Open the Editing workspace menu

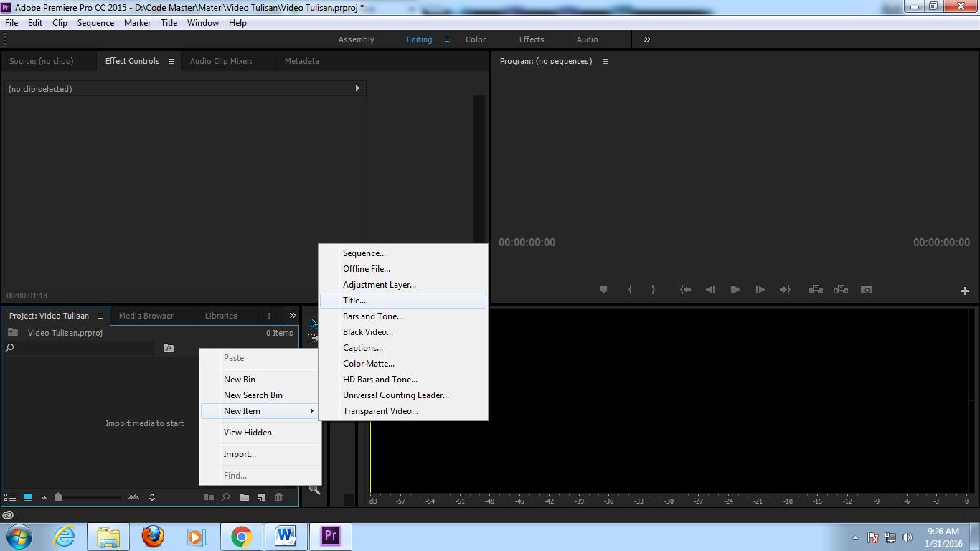click(446, 39)
